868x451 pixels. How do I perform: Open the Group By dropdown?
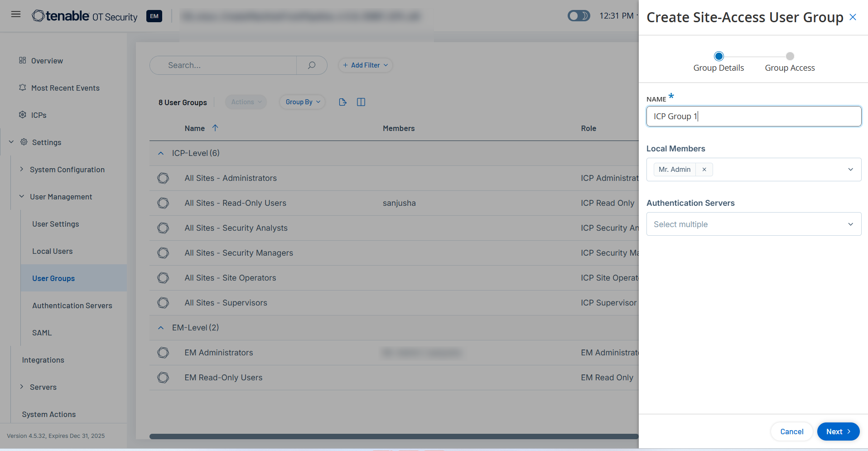(303, 102)
